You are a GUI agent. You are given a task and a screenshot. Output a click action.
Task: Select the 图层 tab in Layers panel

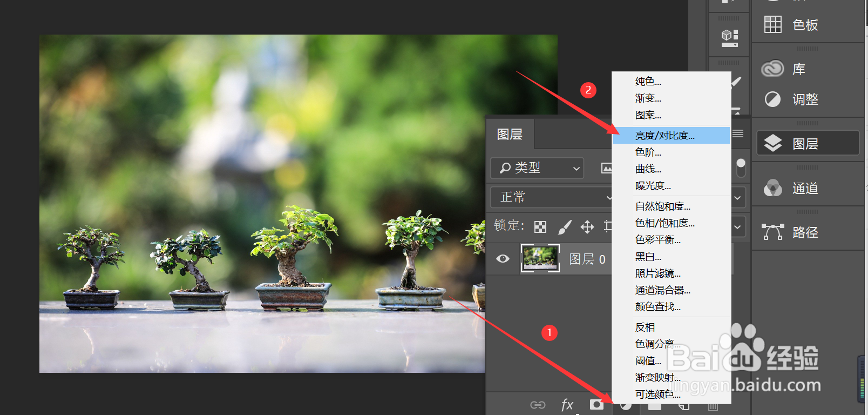(510, 134)
